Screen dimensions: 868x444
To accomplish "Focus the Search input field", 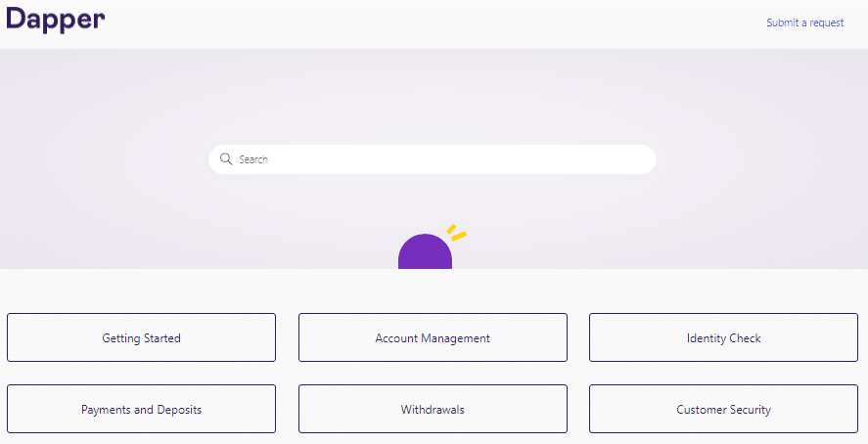I will coord(440,159).
